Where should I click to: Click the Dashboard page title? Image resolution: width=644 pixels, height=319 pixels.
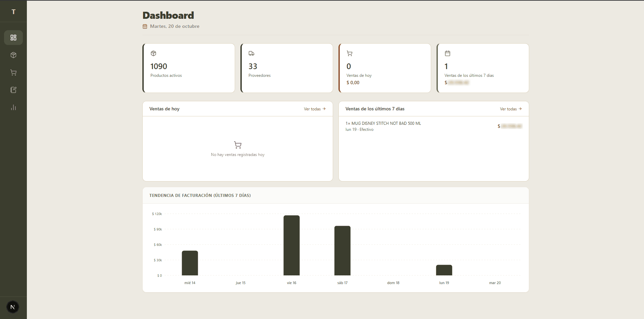[168, 15]
